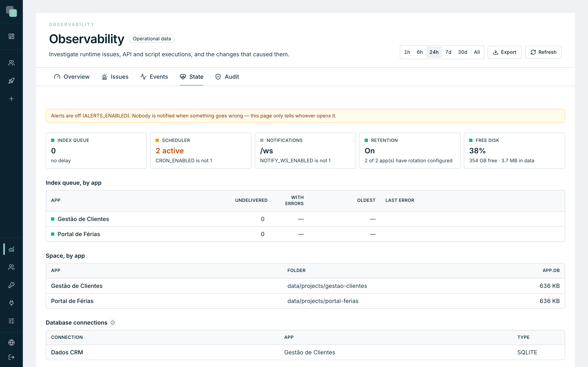Open the dashboard grid icon in sidebar
The width and height of the screenshot is (588, 367).
pos(11,36)
